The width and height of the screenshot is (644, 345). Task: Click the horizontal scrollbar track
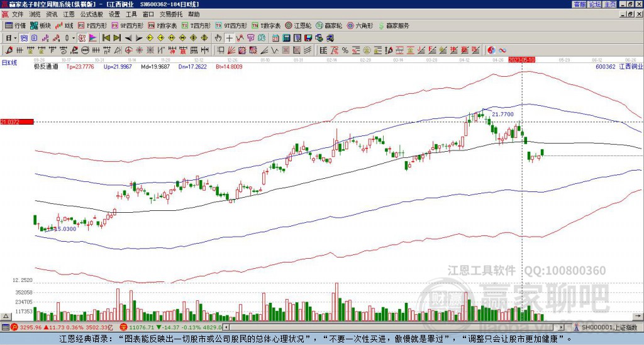(394, 327)
